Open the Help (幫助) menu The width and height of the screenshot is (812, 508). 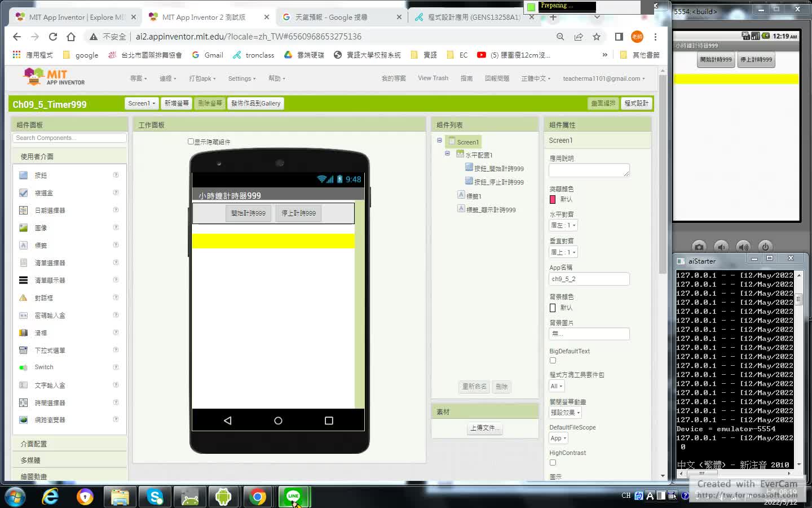(277, 78)
